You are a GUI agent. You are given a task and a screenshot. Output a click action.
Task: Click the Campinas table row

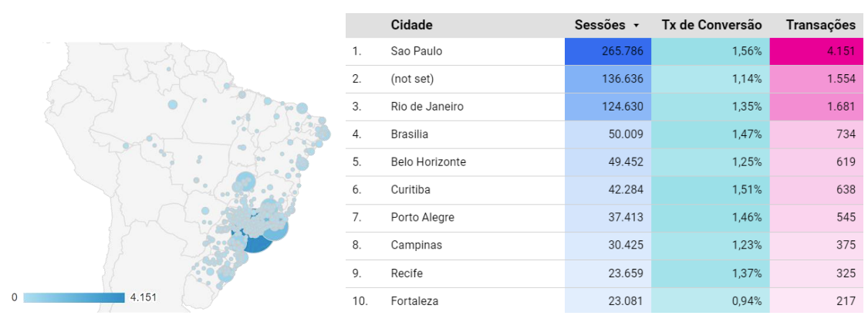417,246
